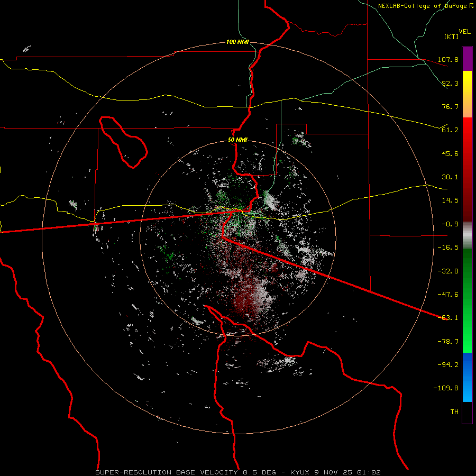Click the -94.2 value on velocity scale
The image size is (476, 476).
448,365
